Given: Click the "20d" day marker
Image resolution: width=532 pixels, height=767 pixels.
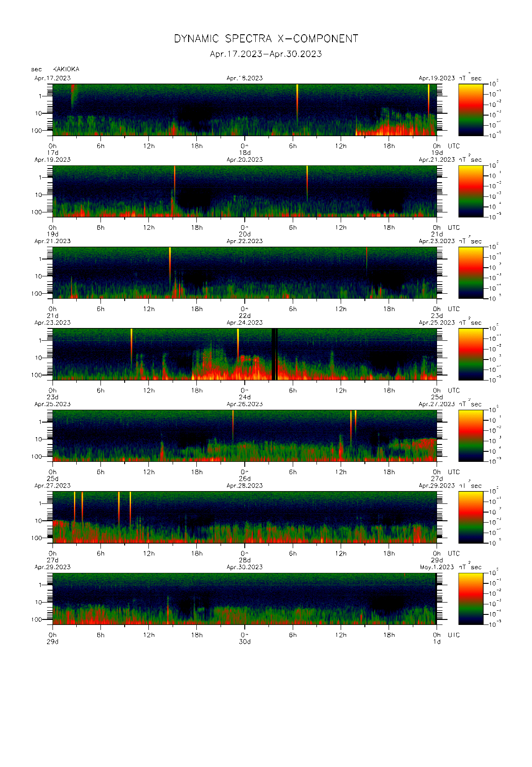Looking at the screenshot, I should coord(245,234).
